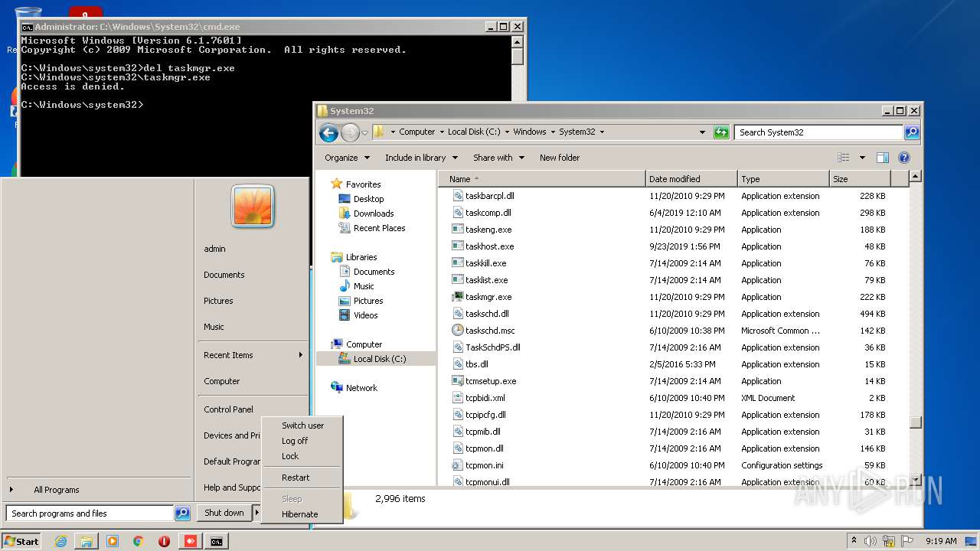Open Explorer help question-mark icon

903,158
